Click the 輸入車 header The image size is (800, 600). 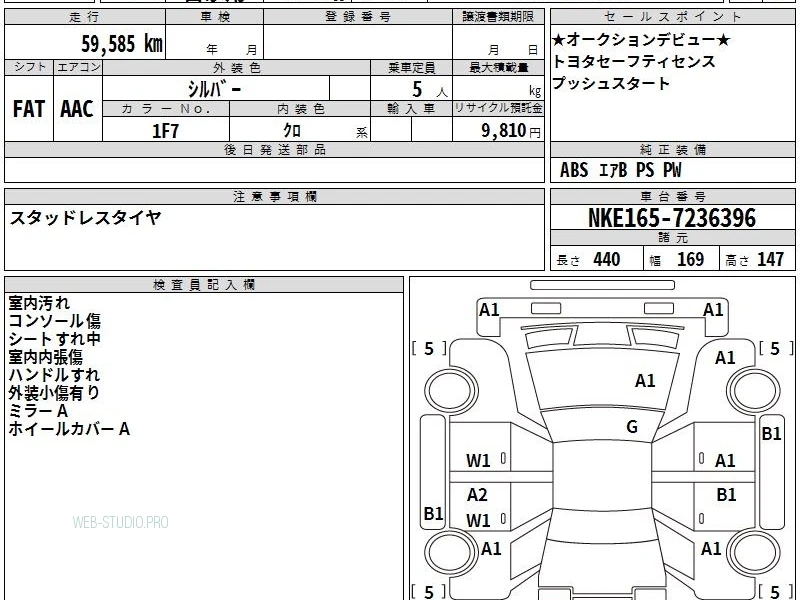(x=411, y=109)
